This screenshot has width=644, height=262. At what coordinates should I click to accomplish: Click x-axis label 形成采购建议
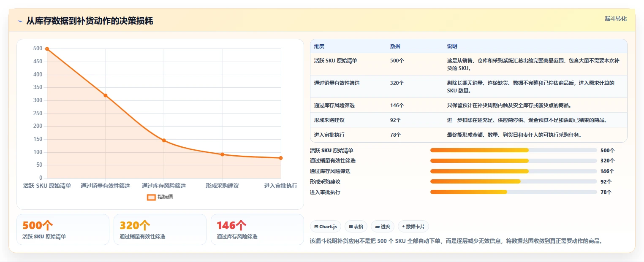pyautogui.click(x=223, y=186)
